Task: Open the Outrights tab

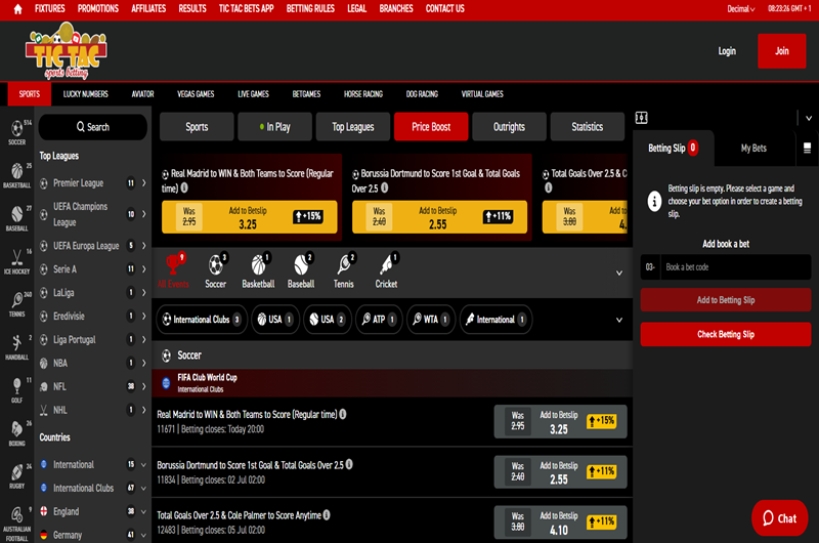Action: point(509,127)
